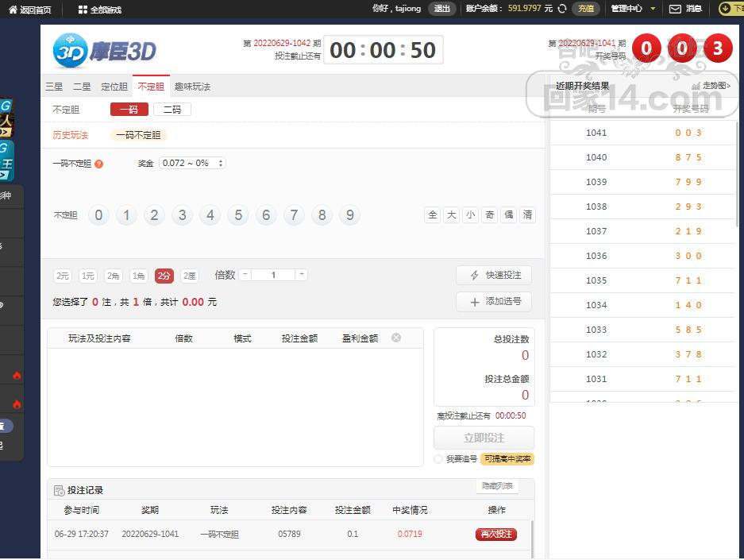Increase 倍数 with the plus stepper
Viewport: 744px width, 560px height.
[x=301, y=274]
